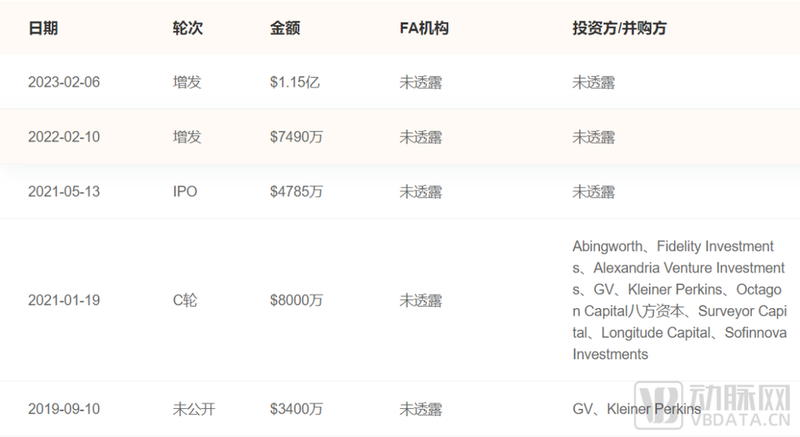Click the 日期 column header
Image resolution: width=800 pixels, height=437 pixels.
click(43, 28)
